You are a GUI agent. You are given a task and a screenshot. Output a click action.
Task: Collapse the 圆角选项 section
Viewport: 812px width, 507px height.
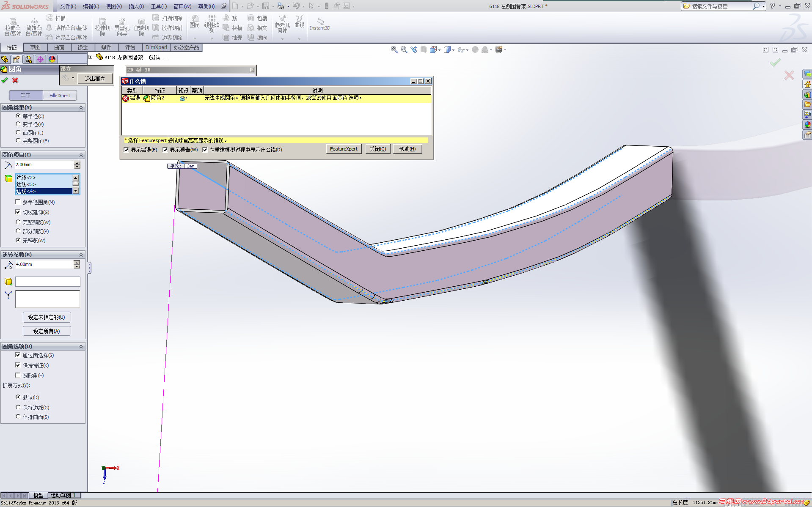point(81,347)
